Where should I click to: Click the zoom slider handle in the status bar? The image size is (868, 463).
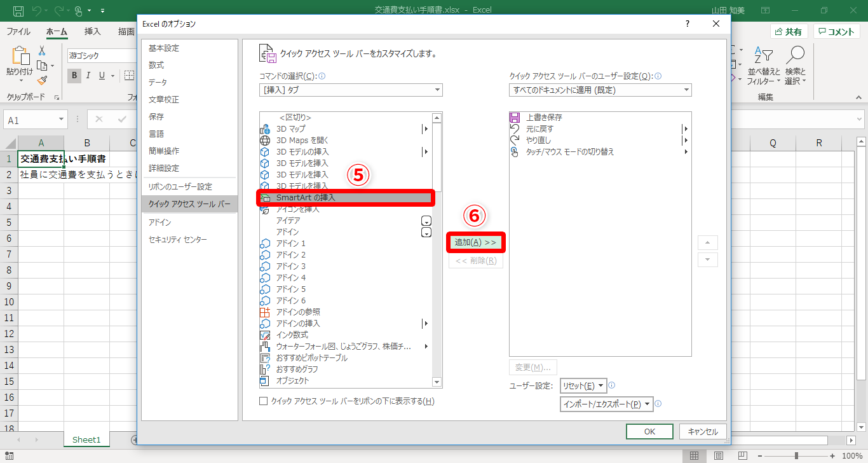(797, 455)
